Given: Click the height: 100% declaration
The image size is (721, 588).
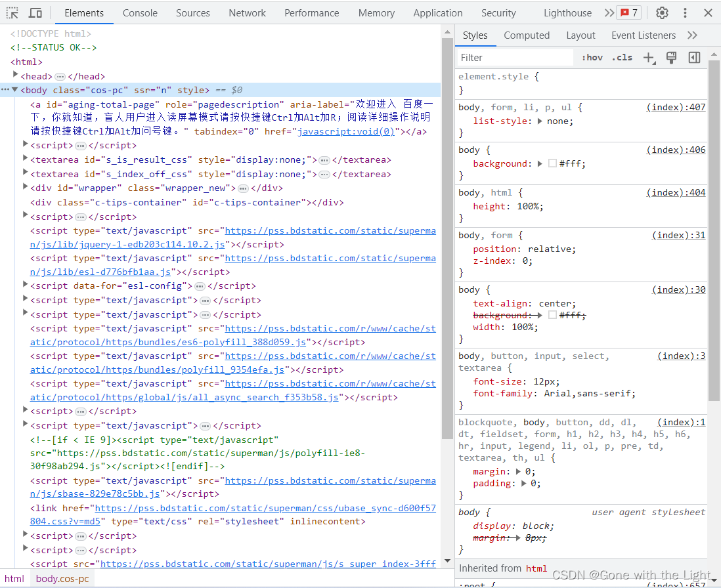Looking at the screenshot, I should pyautogui.click(x=508, y=207).
